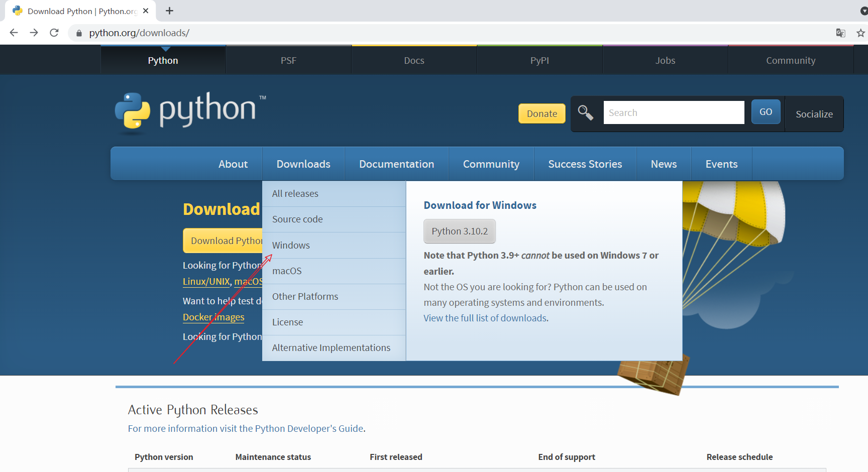Click the site lock security icon
The height and width of the screenshot is (472, 868).
79,33
